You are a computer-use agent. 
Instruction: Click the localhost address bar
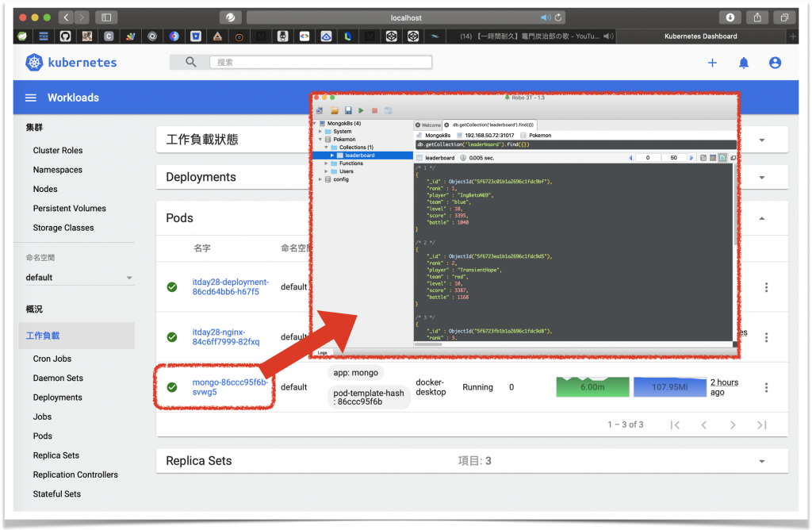(x=405, y=17)
